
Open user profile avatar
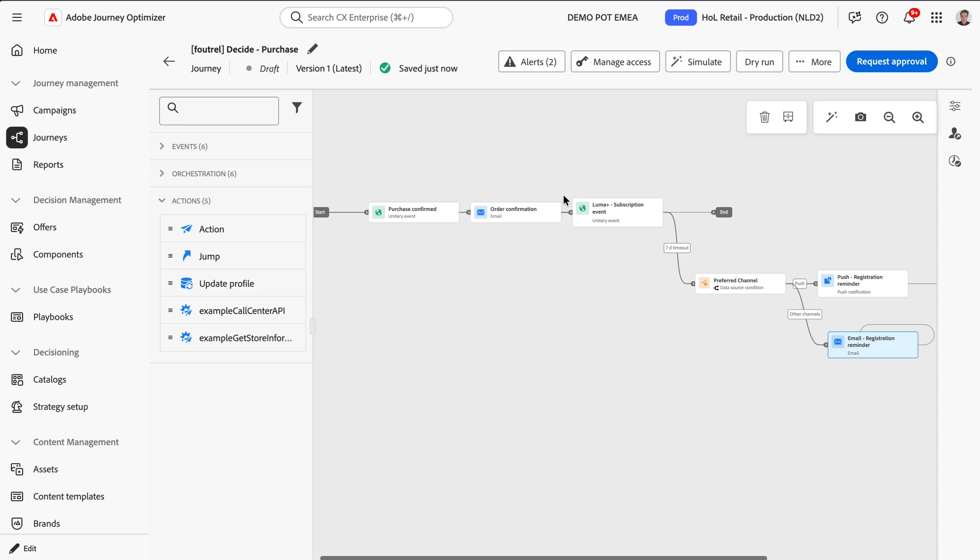(963, 17)
